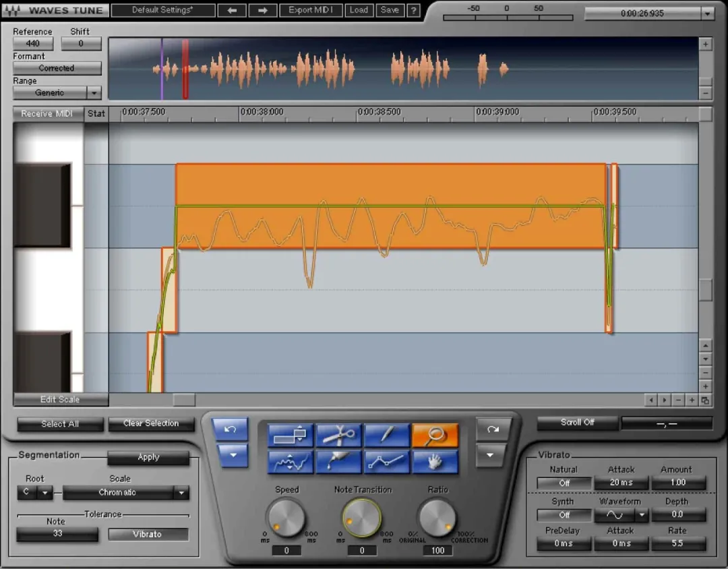Open the time display dropdown arrow
The height and width of the screenshot is (569, 728).
click(708, 13)
